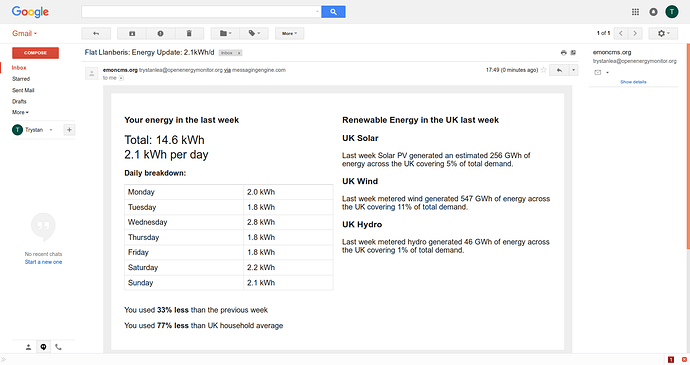Open the account avatar T menu
The height and width of the screenshot is (365, 690).
(x=672, y=12)
